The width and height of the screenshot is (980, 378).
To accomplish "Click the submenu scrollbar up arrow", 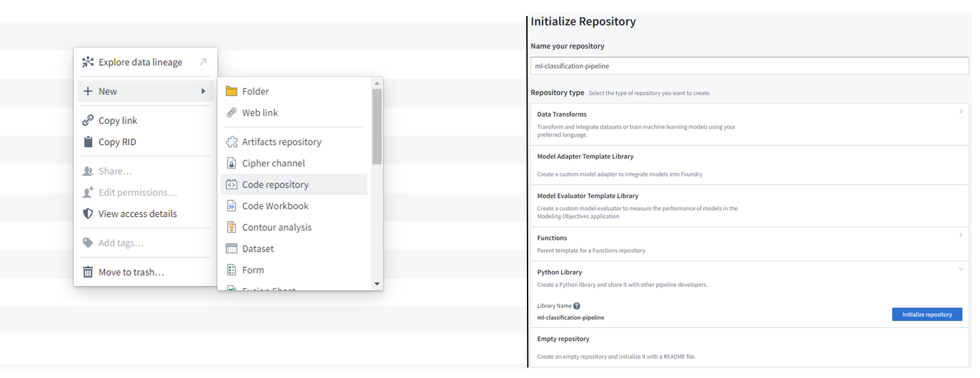I will pos(377,83).
